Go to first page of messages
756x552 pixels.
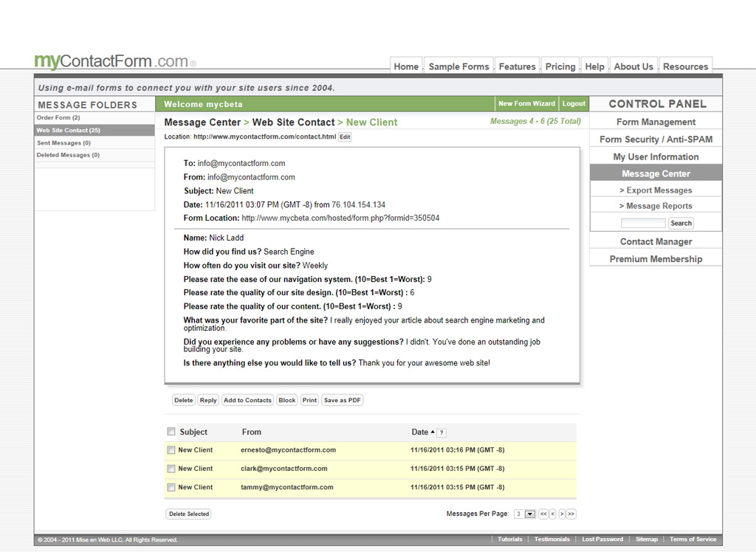543,514
